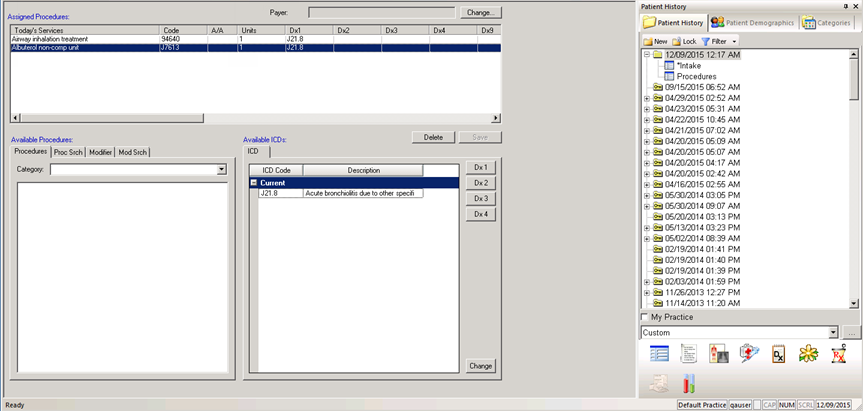The width and height of the screenshot is (863, 411).
Task: Click the Default Practice status bar entry
Action: coord(702,405)
